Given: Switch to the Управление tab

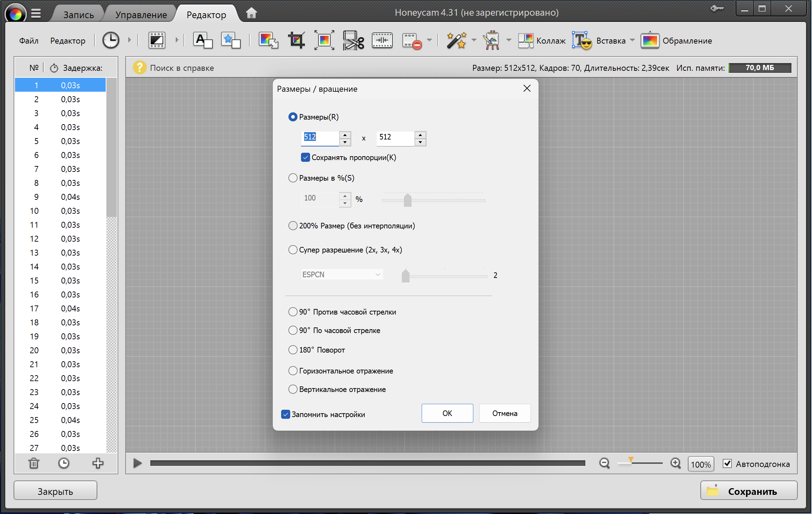Looking at the screenshot, I should (x=141, y=15).
